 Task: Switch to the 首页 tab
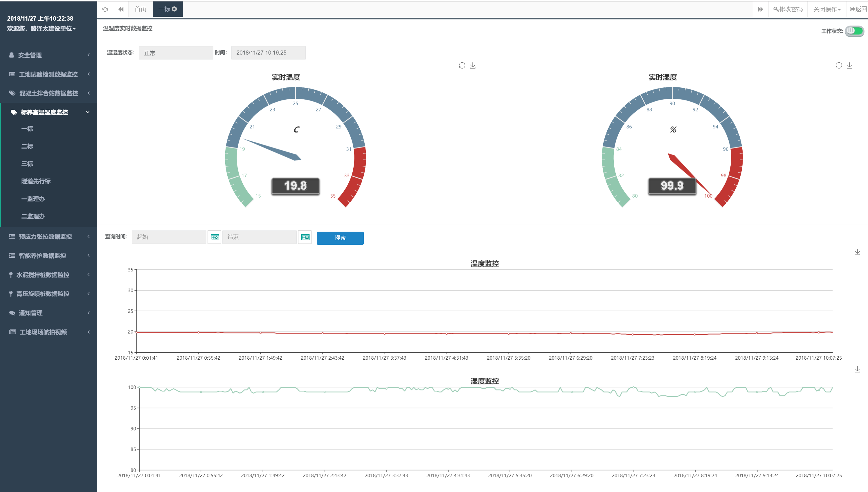(140, 9)
